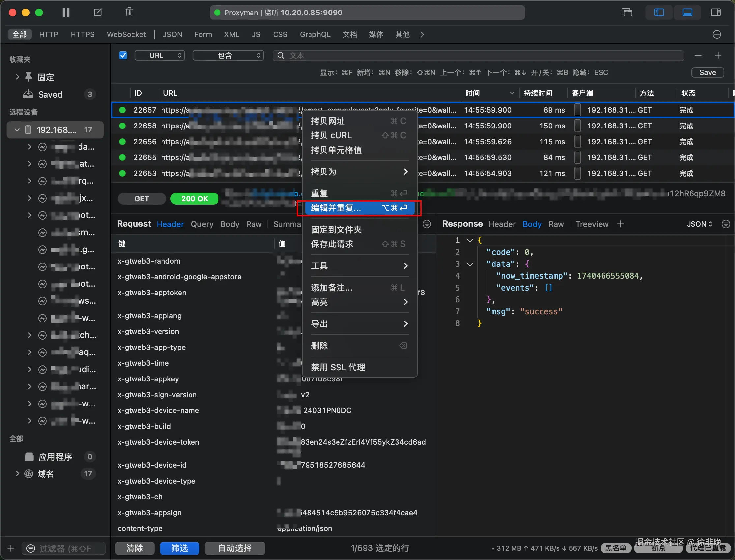Viewport: 735px width, 560px height.
Task: Click the 清除 clear button
Action: coord(134,548)
